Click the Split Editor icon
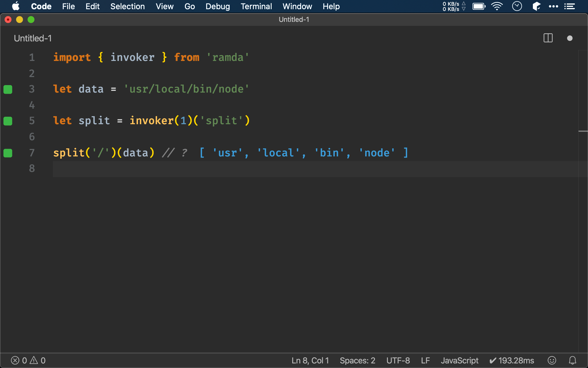Image resolution: width=588 pixels, height=368 pixels. (548, 38)
